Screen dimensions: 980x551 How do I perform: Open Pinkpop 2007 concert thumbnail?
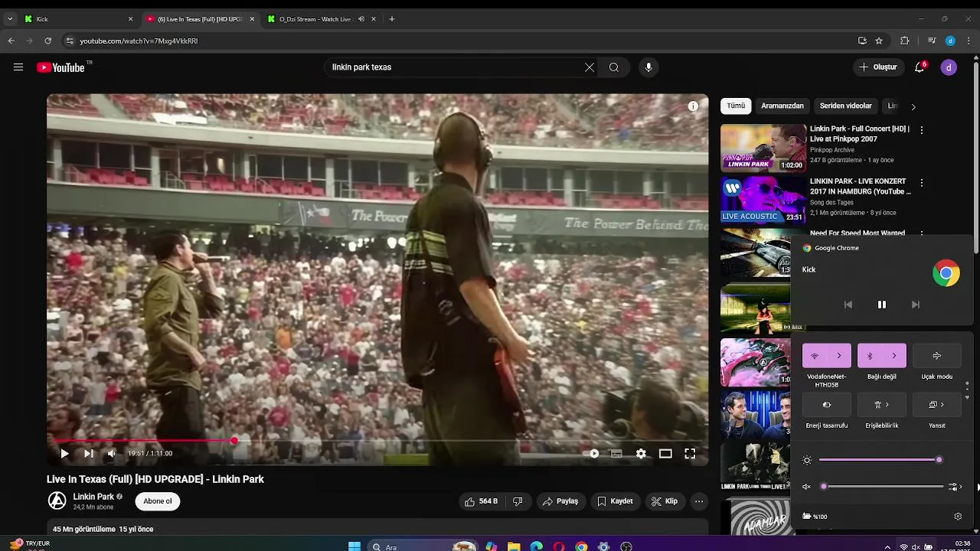coord(763,148)
